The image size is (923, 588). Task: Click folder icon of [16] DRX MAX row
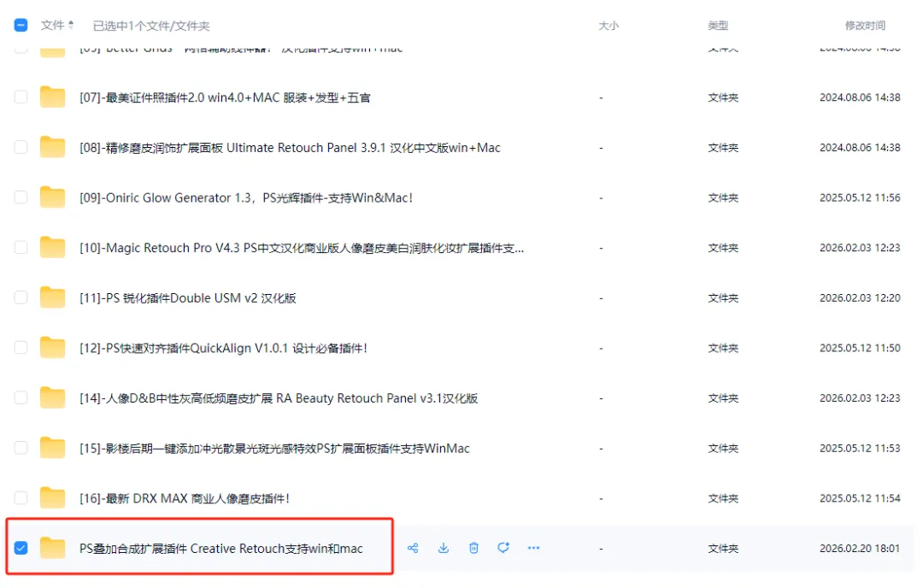[52, 498]
